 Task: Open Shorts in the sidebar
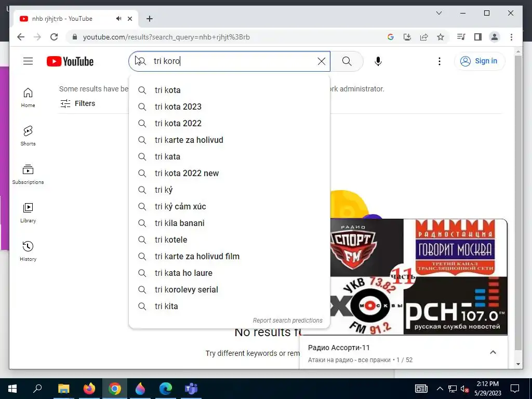click(28, 136)
